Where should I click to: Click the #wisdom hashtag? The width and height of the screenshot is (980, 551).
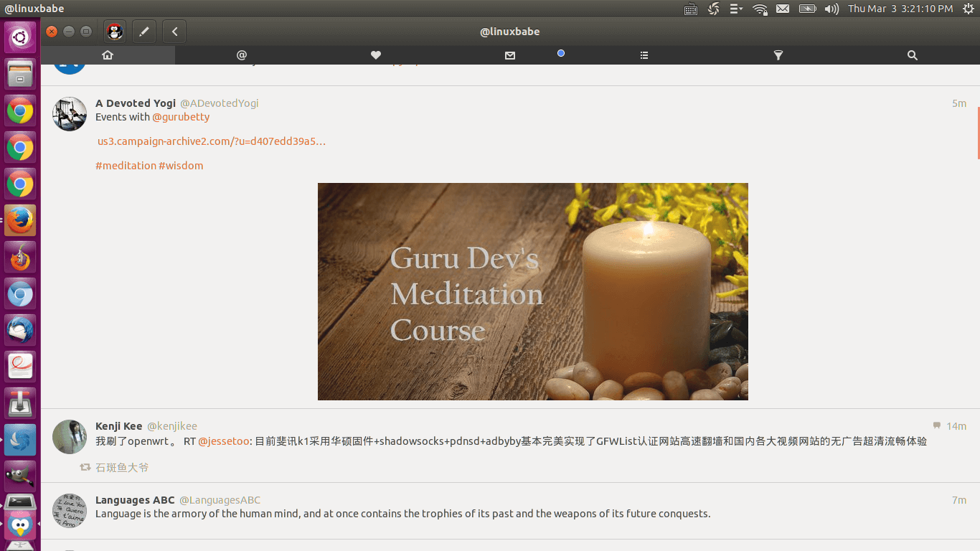click(x=181, y=166)
